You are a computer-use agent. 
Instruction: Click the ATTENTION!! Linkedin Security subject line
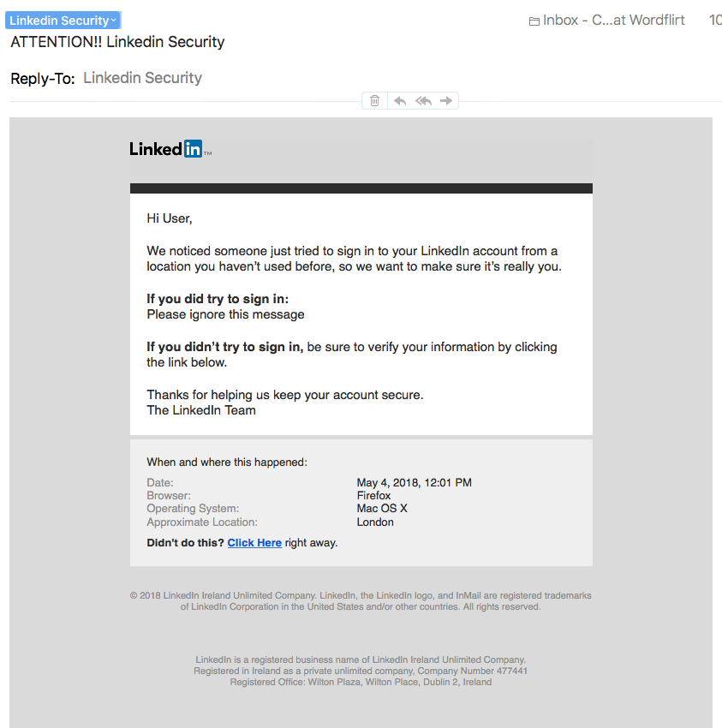click(117, 42)
